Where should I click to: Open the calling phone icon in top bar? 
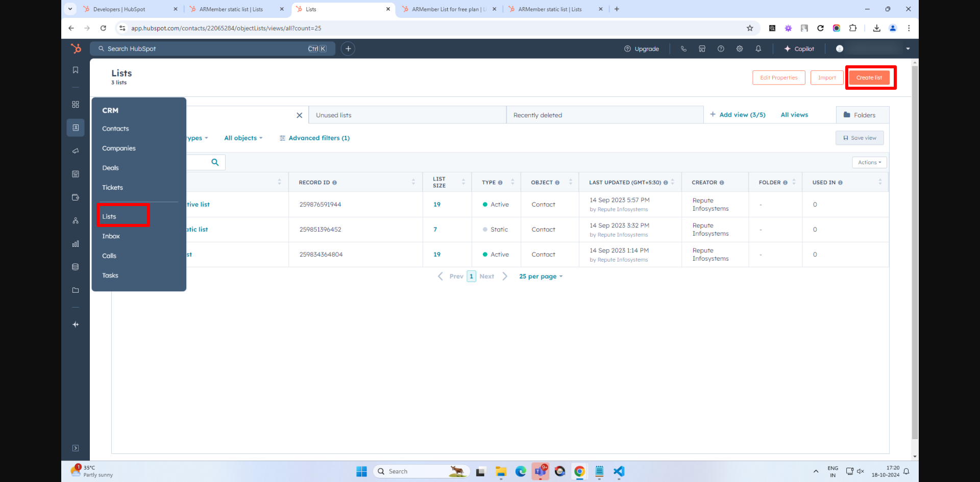coord(683,49)
